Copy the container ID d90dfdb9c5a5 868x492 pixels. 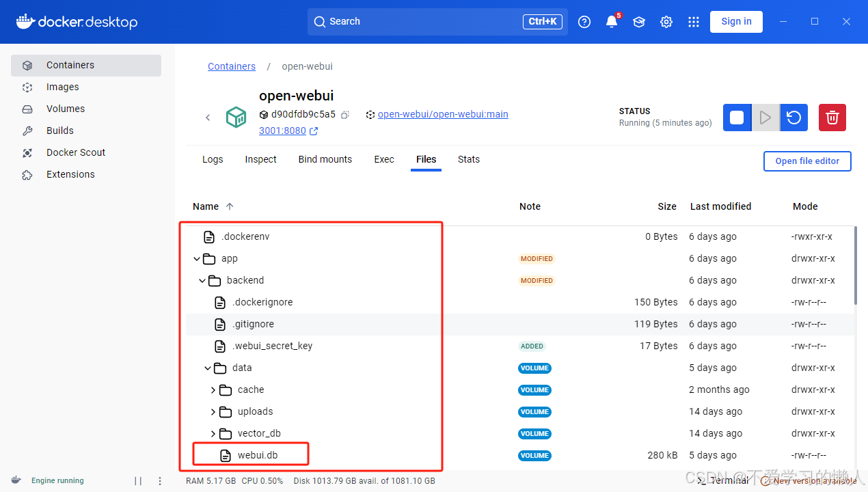pos(345,115)
